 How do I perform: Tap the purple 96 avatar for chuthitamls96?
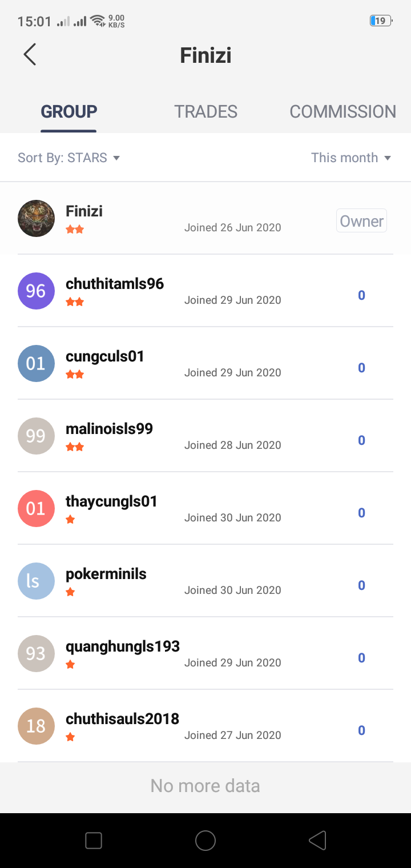point(37,291)
